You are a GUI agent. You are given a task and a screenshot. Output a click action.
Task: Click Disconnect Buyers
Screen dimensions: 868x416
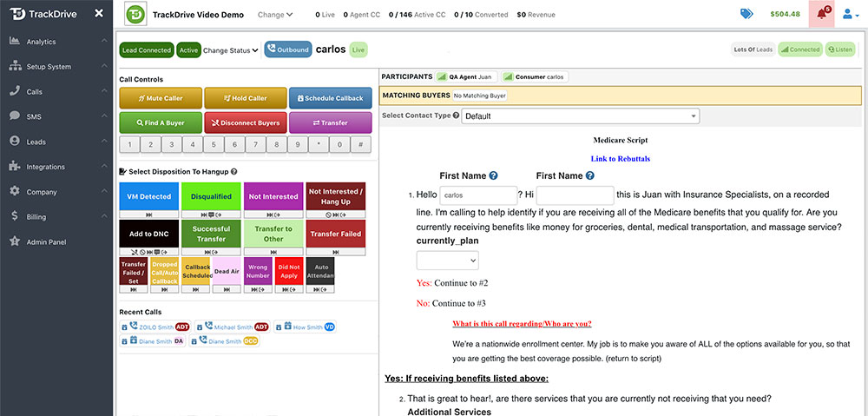click(246, 123)
